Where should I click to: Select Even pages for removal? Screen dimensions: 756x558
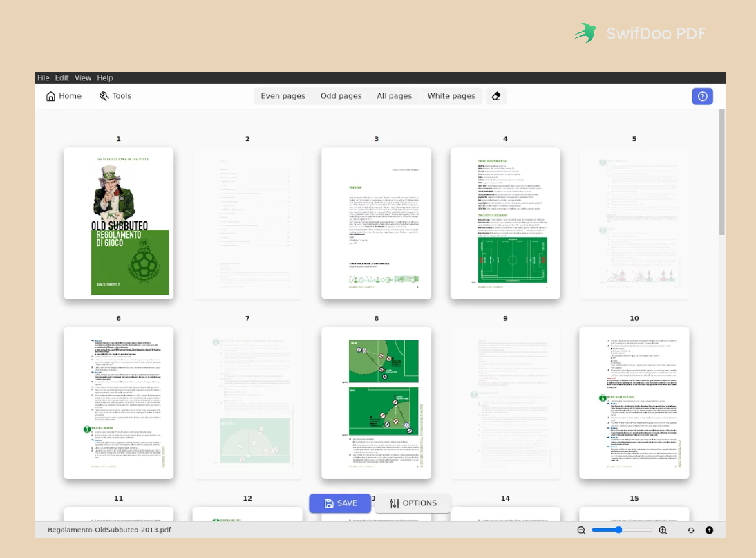283,96
